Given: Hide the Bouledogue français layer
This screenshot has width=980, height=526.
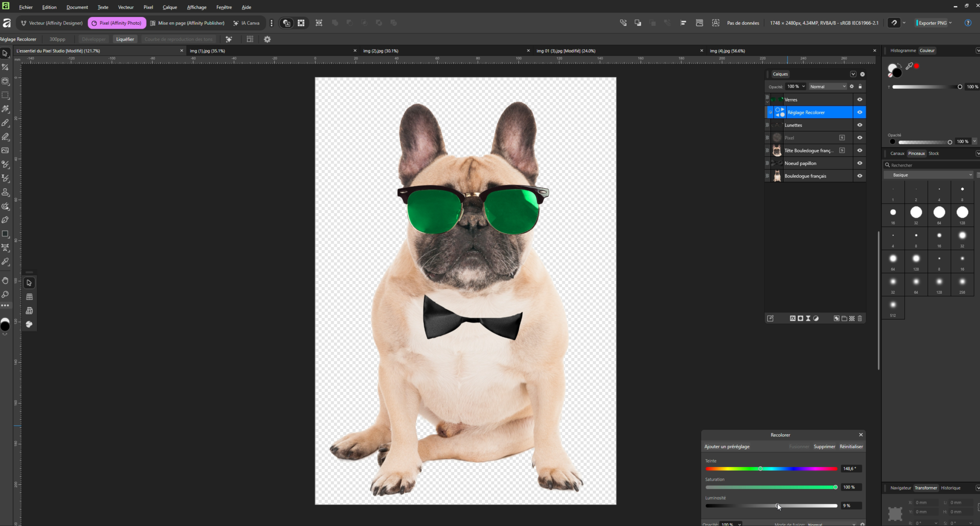Looking at the screenshot, I should point(859,176).
